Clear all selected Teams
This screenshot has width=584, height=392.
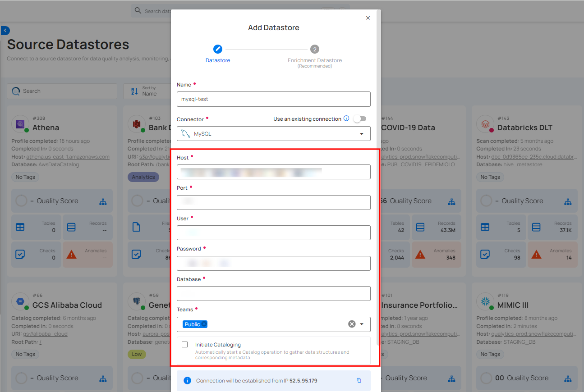[352, 324]
